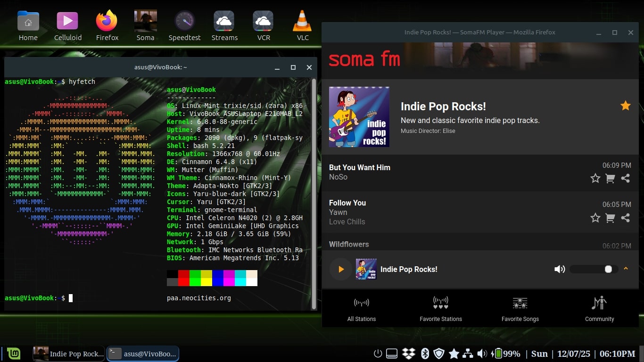
Task: Share the song Follow You
Action: (625, 218)
